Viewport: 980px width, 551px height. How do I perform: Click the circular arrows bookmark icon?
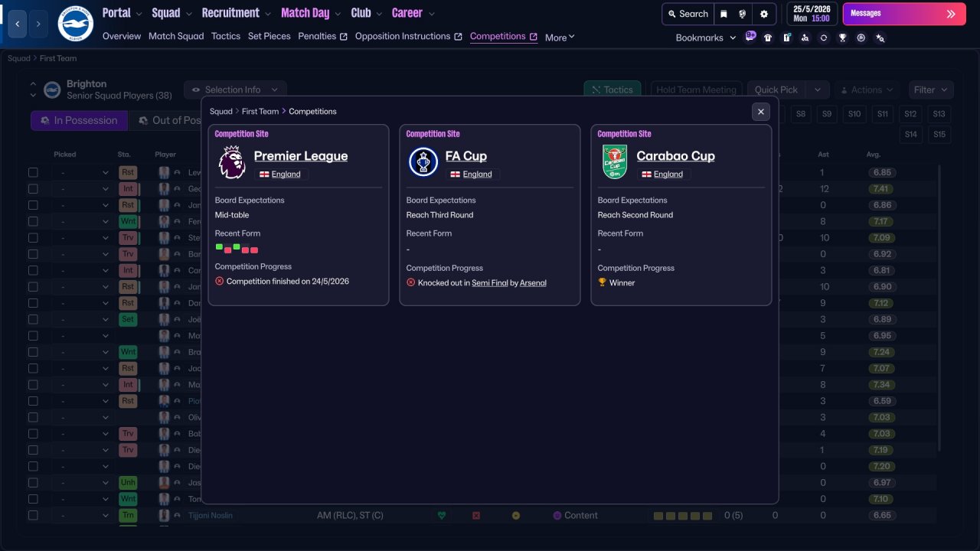(x=823, y=37)
